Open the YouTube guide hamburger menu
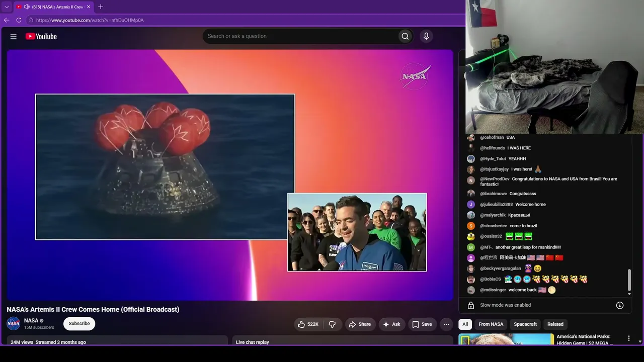Viewport: 644px width, 362px height. click(x=14, y=36)
